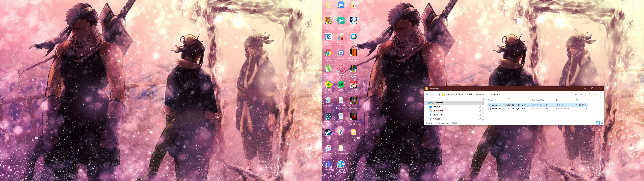Image resolution: width=644 pixels, height=181 pixels.
Task: Expand address bar previous locations dropdown
Action: [x=576, y=94]
